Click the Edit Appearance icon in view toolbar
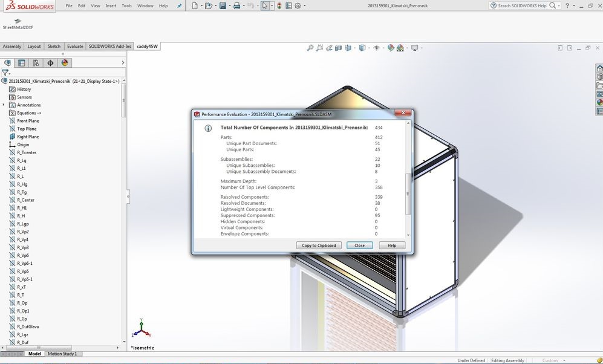 click(391, 48)
